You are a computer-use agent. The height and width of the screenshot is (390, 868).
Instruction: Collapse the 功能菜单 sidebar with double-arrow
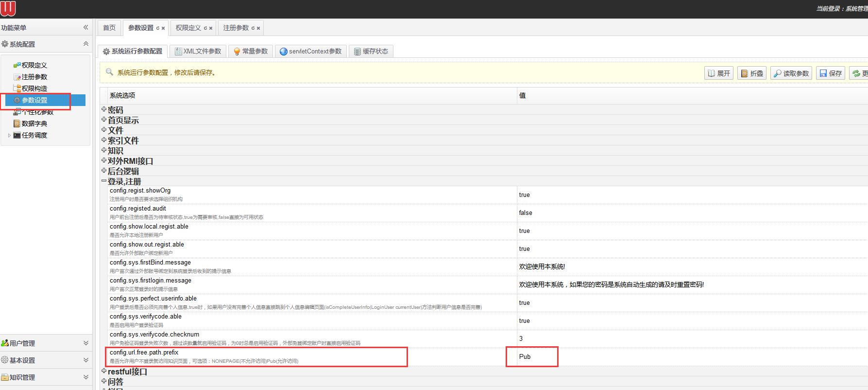click(x=85, y=27)
